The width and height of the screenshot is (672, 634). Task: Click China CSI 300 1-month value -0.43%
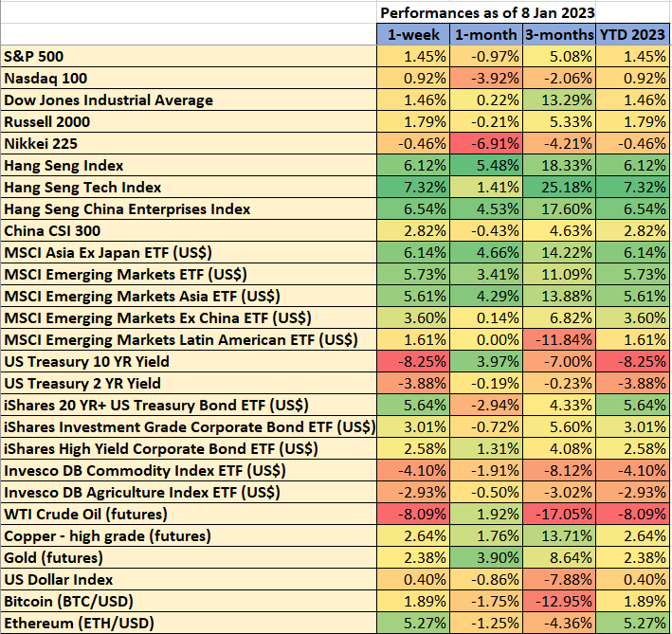point(486,231)
